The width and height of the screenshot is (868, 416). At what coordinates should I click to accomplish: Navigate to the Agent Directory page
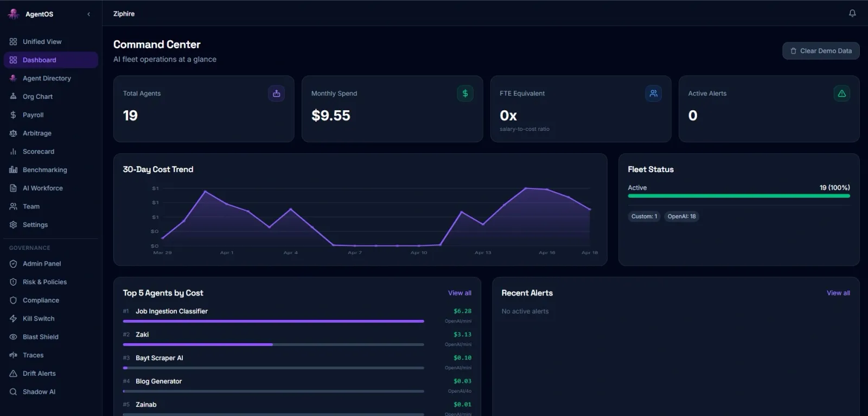pyautogui.click(x=47, y=78)
